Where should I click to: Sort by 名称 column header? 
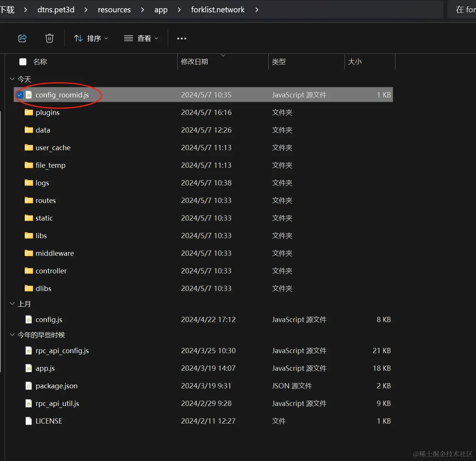click(x=40, y=62)
